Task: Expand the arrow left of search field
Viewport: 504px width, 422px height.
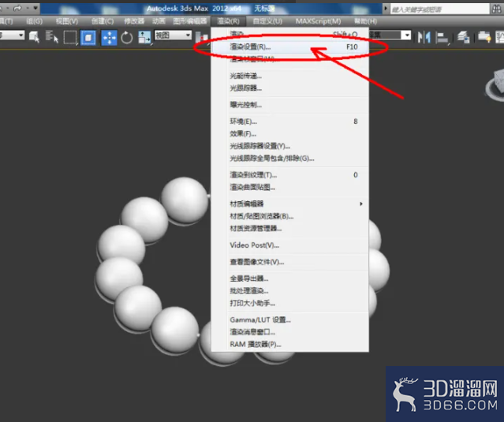Action: tap(386, 9)
